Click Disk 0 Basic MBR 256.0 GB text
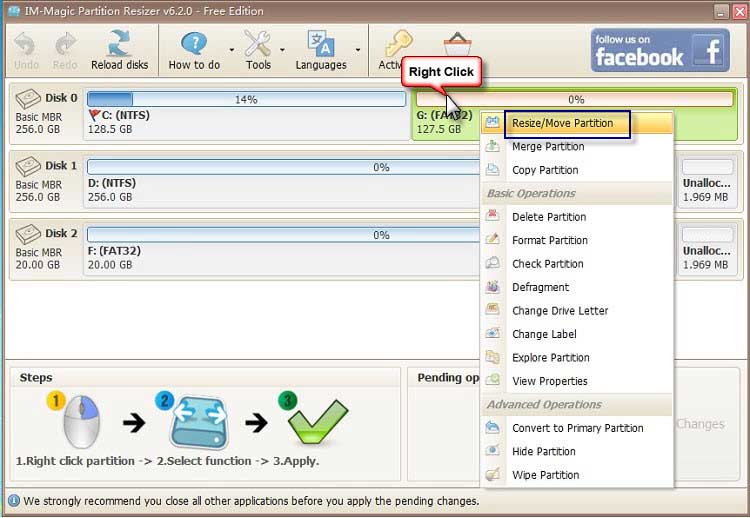750x518 pixels. (x=38, y=123)
